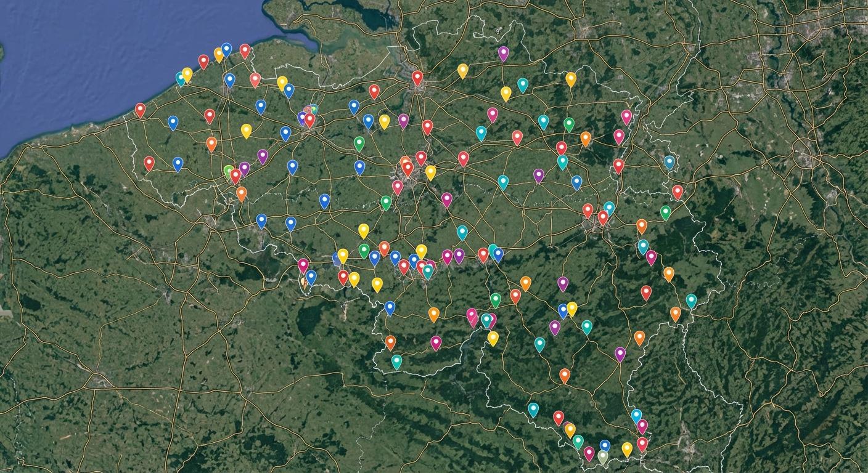Click the easternmost blue pin
868x473 pixels.
point(669,162)
